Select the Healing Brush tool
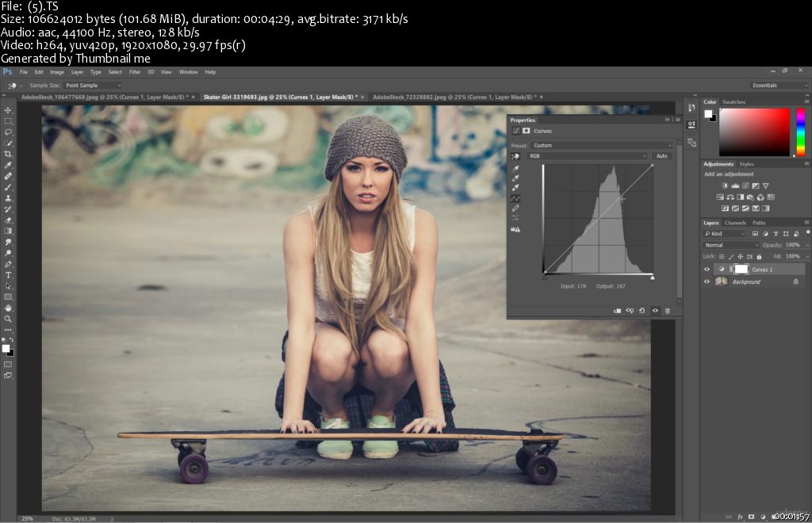812x523 pixels. [8, 176]
